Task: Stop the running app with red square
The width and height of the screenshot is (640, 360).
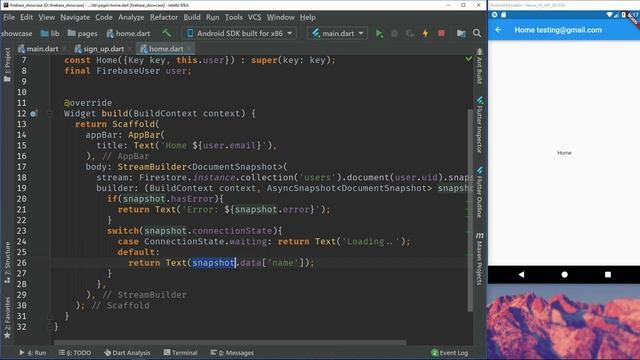Action: click(x=441, y=33)
